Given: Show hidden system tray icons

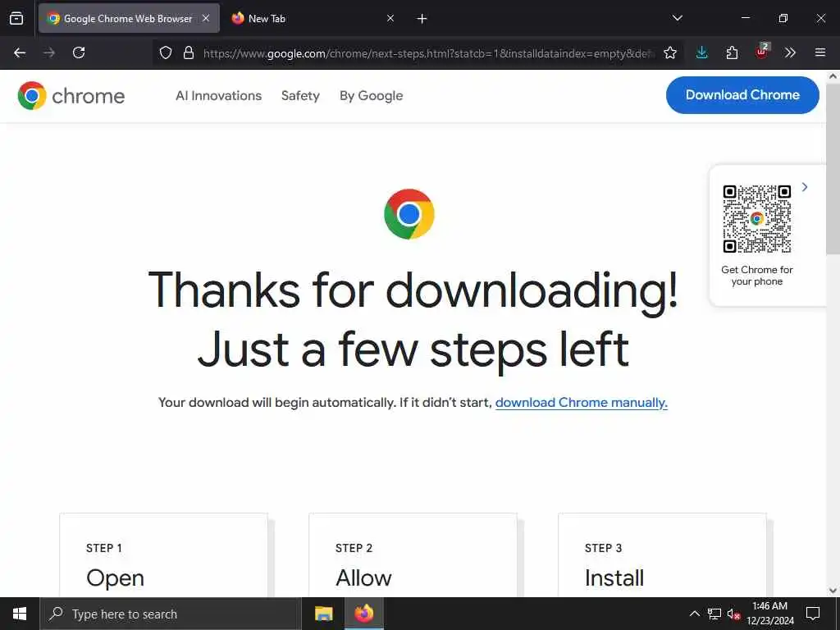Looking at the screenshot, I should 694,614.
